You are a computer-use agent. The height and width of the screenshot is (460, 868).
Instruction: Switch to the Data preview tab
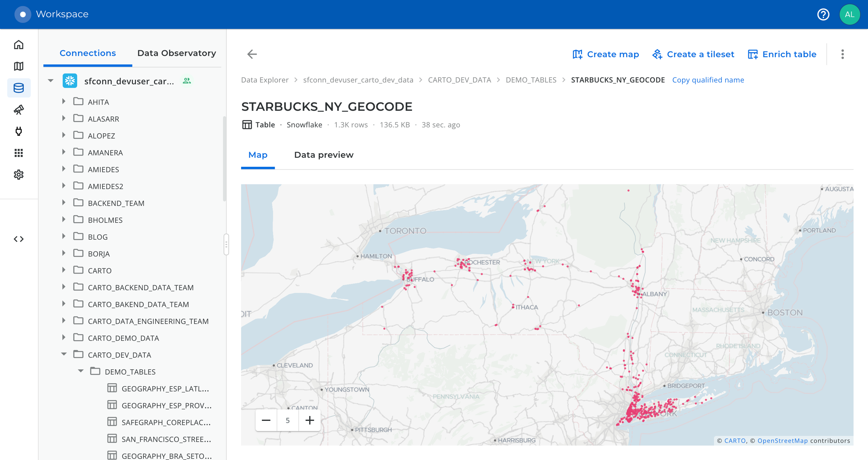click(x=324, y=155)
